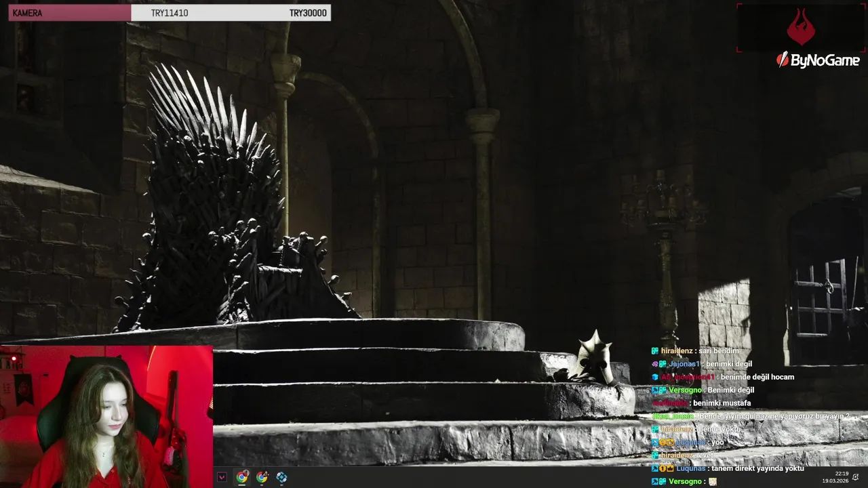Screen dimensions: 868x488
Task: Click Luqunas's message 'yoo'
Action: point(717,442)
